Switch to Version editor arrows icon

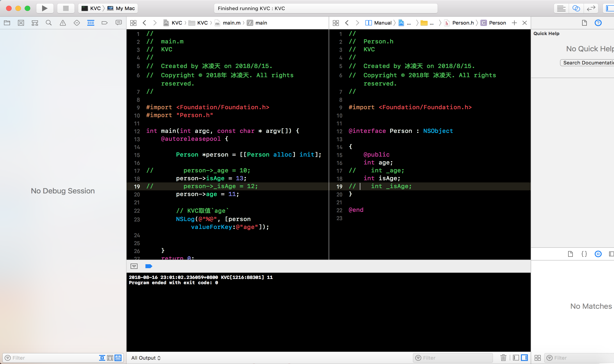tap(591, 8)
